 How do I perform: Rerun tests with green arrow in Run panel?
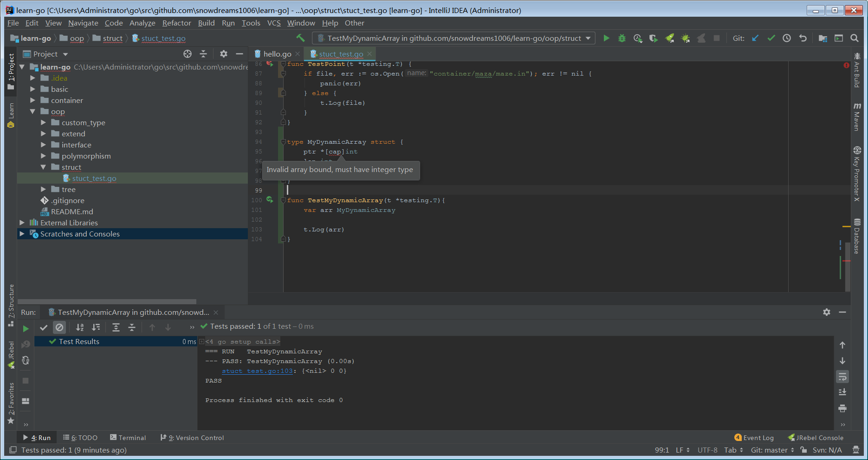26,328
